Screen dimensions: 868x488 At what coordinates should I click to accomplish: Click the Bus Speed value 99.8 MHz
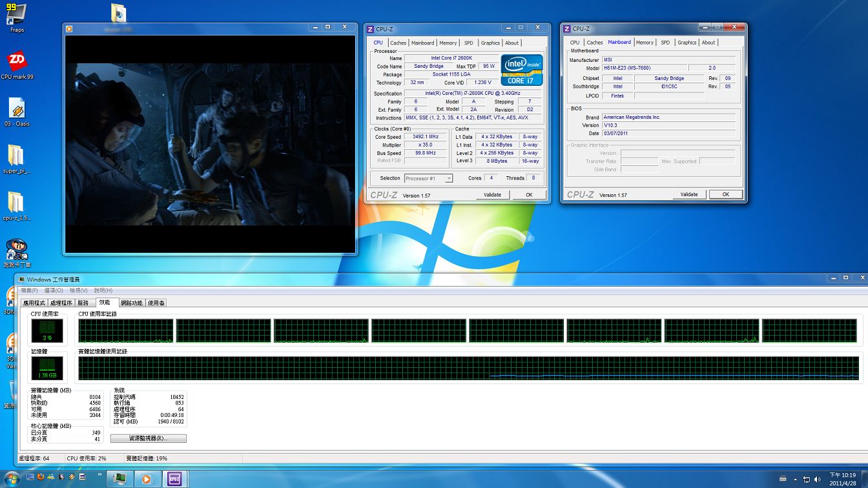click(x=426, y=153)
